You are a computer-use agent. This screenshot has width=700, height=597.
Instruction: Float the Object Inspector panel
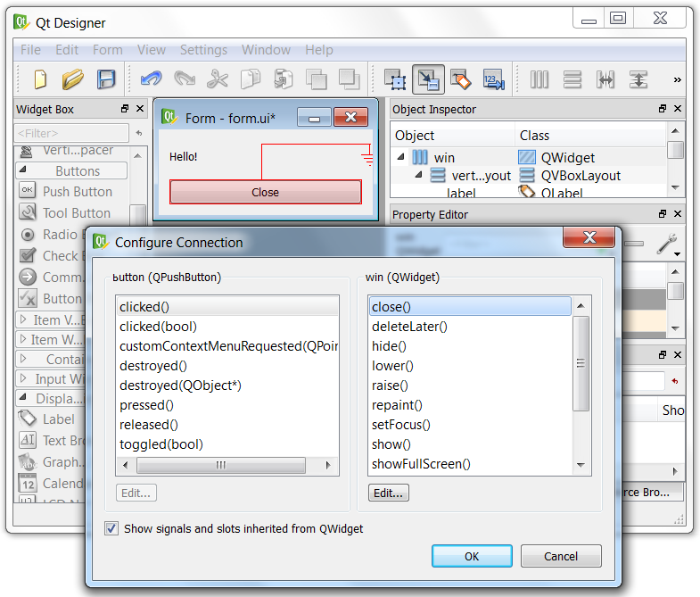click(x=663, y=109)
